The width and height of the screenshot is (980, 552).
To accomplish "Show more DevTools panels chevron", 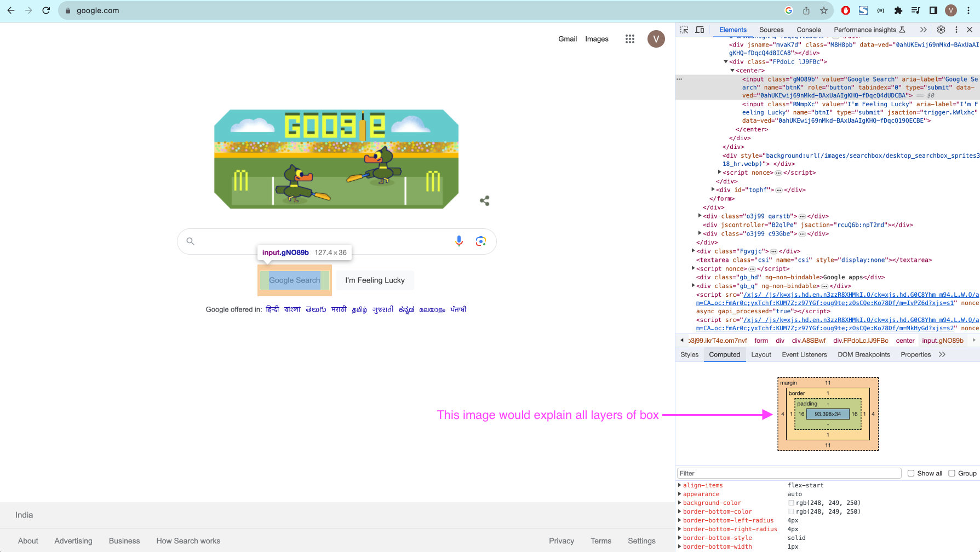I will tap(923, 30).
